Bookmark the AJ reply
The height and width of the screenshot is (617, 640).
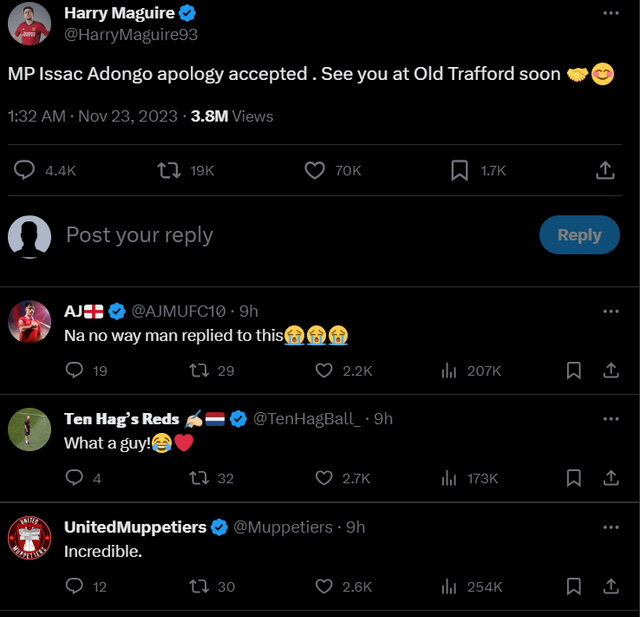tap(574, 370)
